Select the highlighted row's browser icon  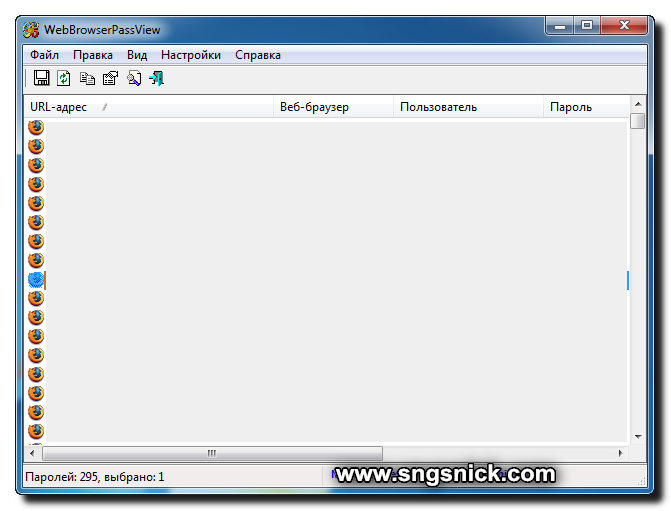pos(37,280)
